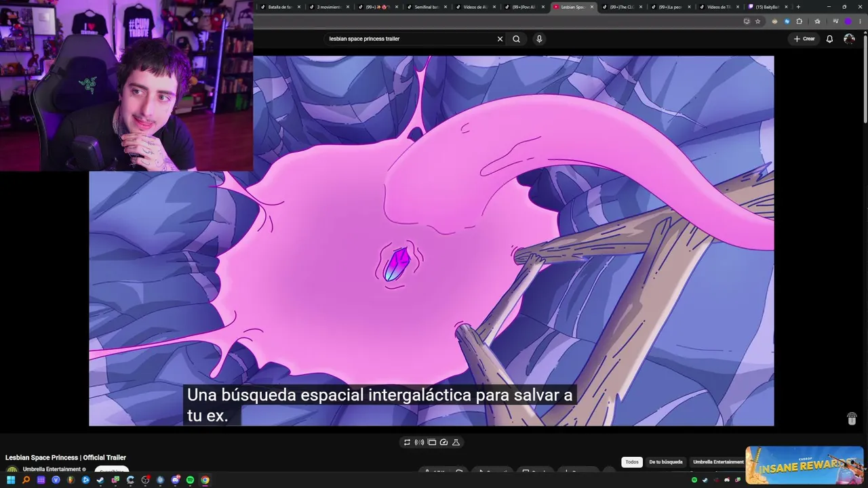Click the YouTube search magnifier button
This screenshot has width=868, height=488.
(x=516, y=39)
